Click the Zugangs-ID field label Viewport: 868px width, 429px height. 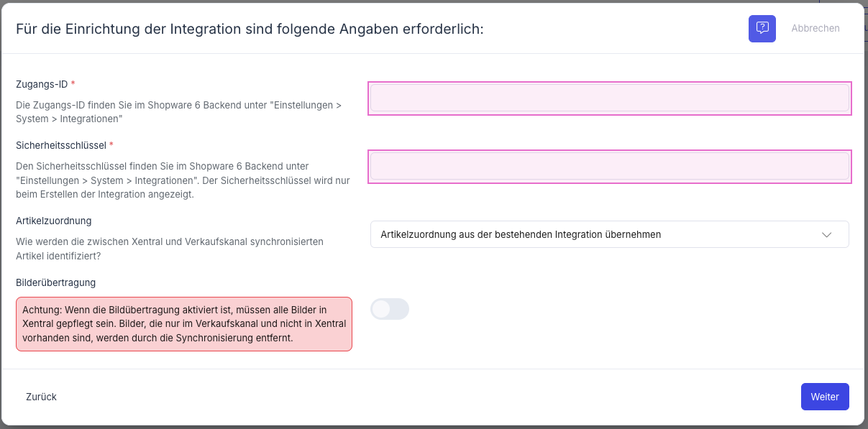coord(42,84)
